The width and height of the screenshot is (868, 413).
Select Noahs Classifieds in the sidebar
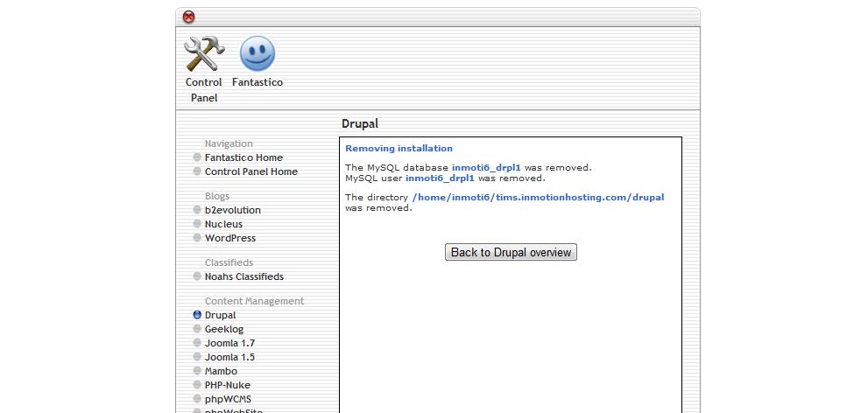pos(243,276)
